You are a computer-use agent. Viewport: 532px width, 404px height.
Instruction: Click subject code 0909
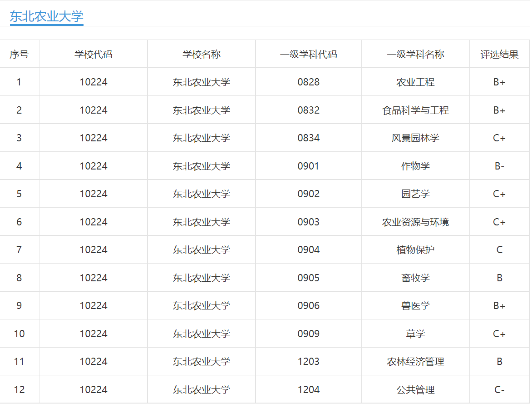point(308,334)
